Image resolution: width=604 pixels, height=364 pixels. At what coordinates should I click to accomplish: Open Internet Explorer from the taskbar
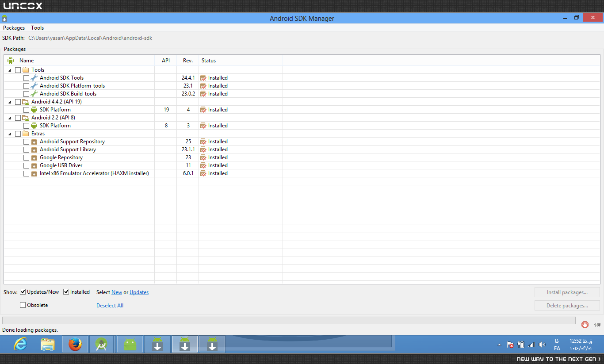click(x=20, y=344)
